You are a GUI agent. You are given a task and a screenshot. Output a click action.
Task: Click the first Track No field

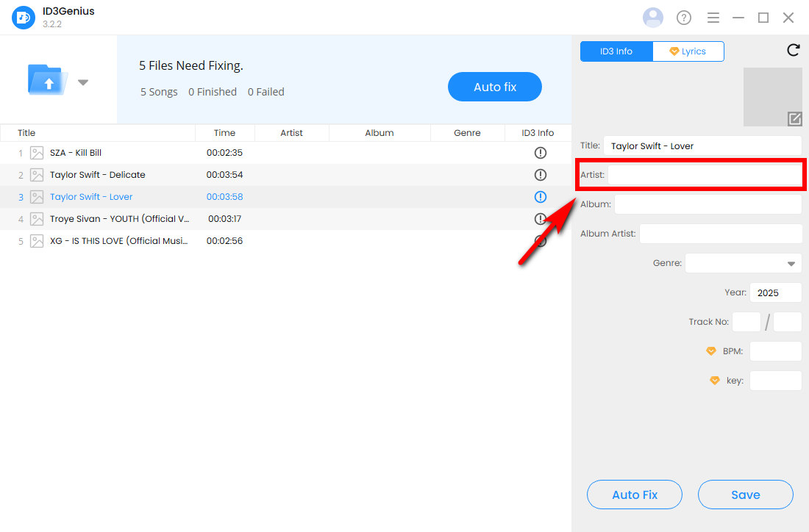pyautogui.click(x=746, y=322)
